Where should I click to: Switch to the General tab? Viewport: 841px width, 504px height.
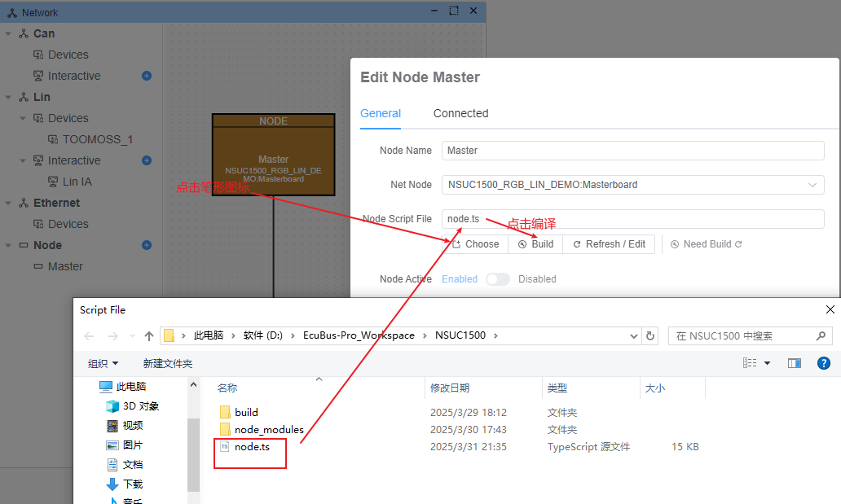point(381,113)
